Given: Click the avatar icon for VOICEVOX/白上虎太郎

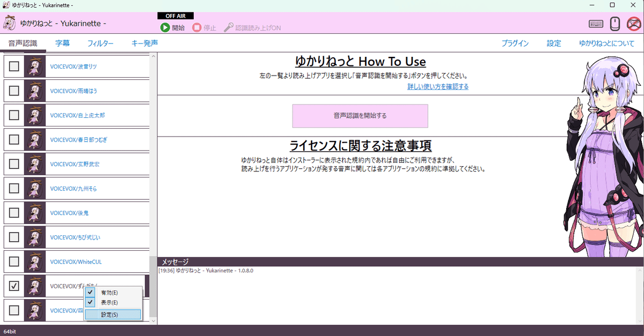Looking at the screenshot, I should pyautogui.click(x=36, y=115).
